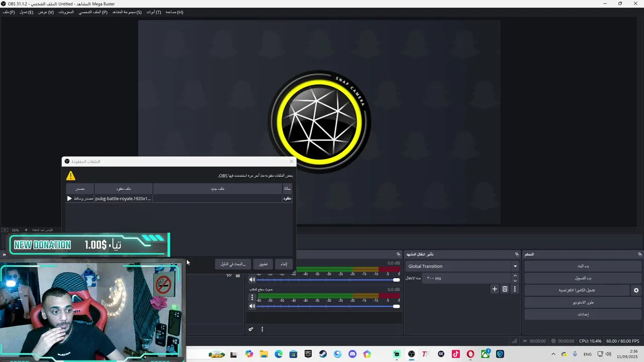
Task: Mute the upper audio channel speaker icon
Action: pyautogui.click(x=252, y=280)
